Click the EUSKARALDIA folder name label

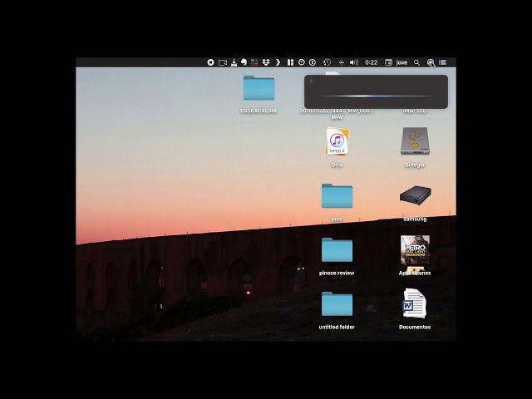click(x=259, y=111)
